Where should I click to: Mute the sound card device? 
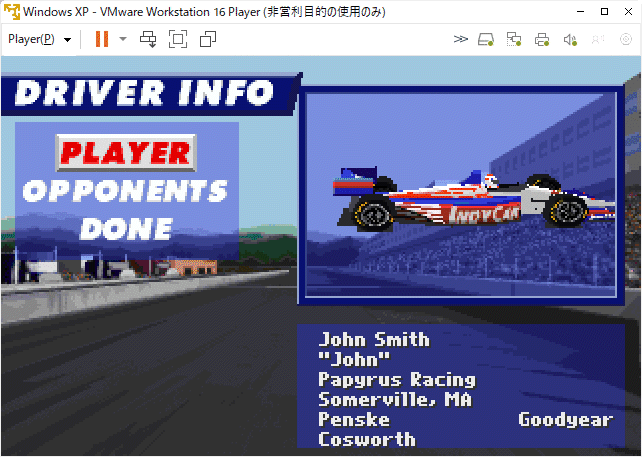coord(570,39)
